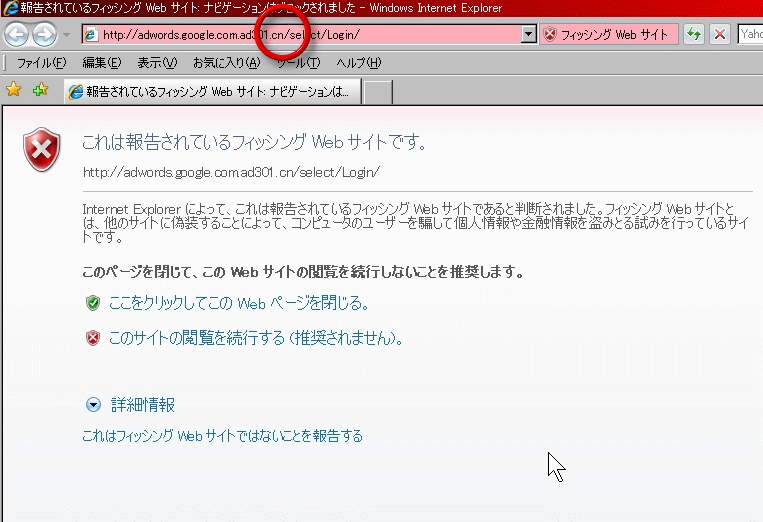The height and width of the screenshot is (522, 763).
Task: Select the 報告されているフィッシング Web サイト tab
Action: click(213, 91)
